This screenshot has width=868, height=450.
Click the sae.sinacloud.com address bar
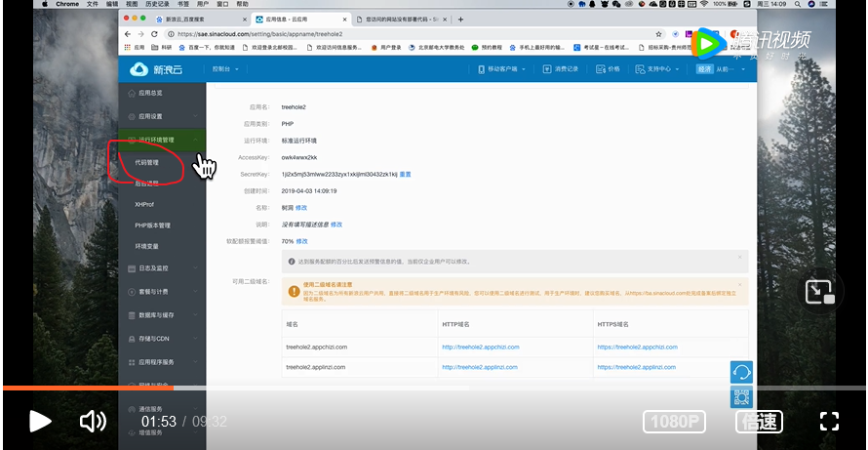pyautogui.click(x=410, y=34)
